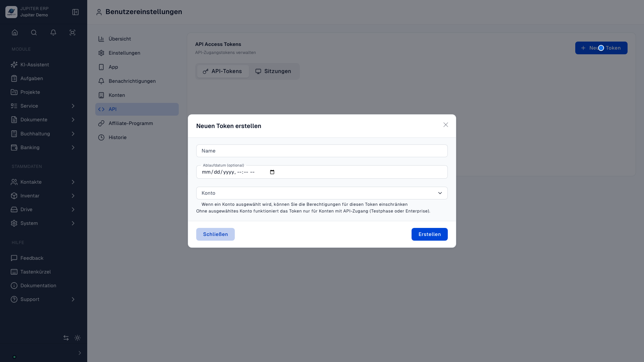This screenshot has width=644, height=362.
Task: Open Einstellungen in settings menu
Action: 137,53
